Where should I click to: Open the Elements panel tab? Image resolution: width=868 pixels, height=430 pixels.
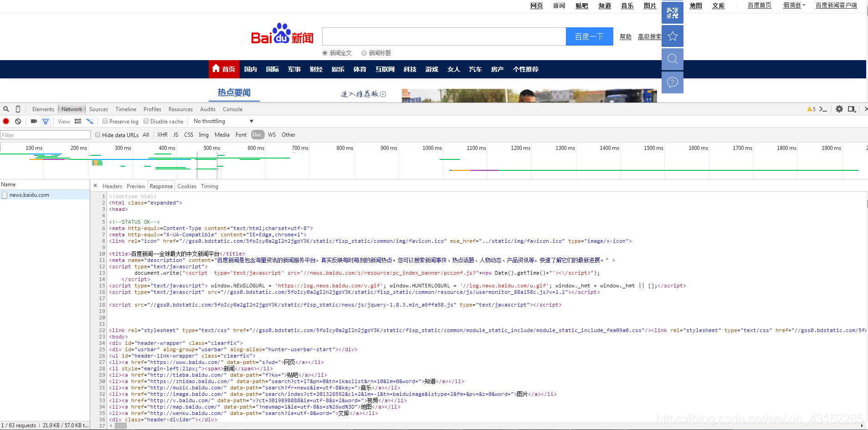click(43, 109)
